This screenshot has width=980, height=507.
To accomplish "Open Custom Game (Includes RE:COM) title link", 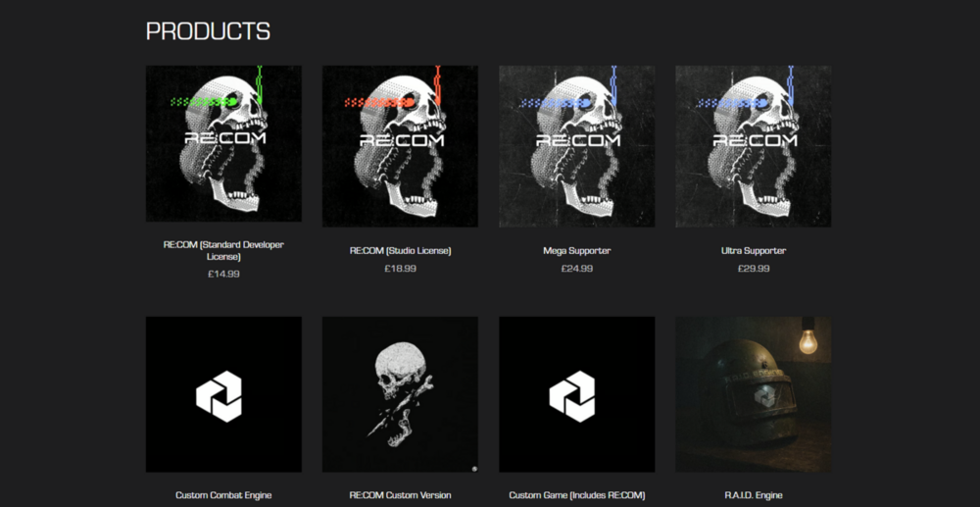I will tap(577, 495).
